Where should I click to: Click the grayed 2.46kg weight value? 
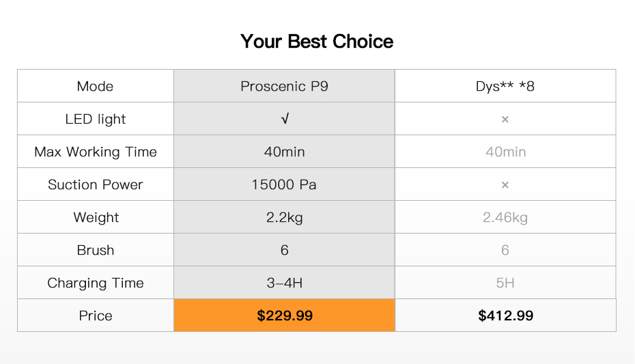coord(505,218)
